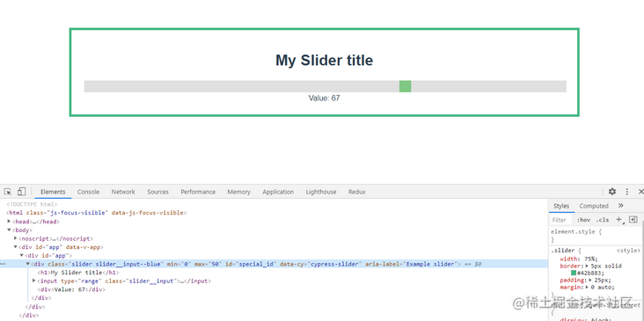The image size is (644, 321).
Task: Activate the inspect element picker icon
Action: click(x=7, y=192)
